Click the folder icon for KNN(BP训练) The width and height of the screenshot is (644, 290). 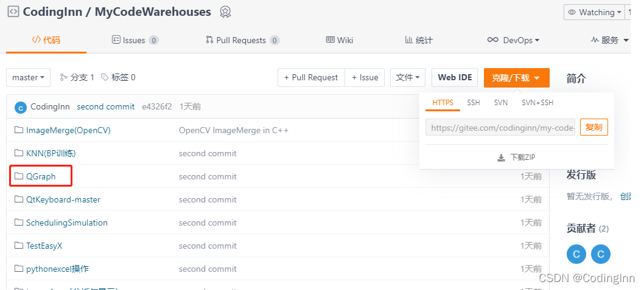18,153
